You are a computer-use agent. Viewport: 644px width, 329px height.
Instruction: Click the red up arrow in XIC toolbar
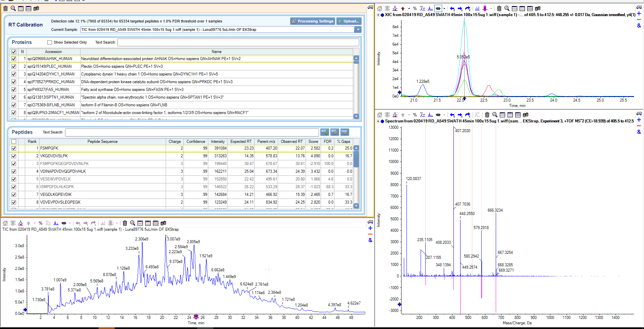click(403, 8)
